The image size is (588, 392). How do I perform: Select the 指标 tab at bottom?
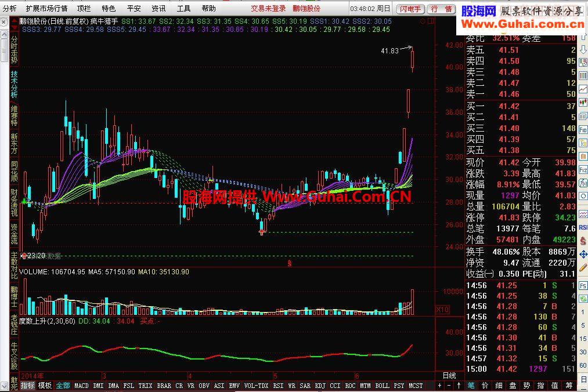pos(27,385)
